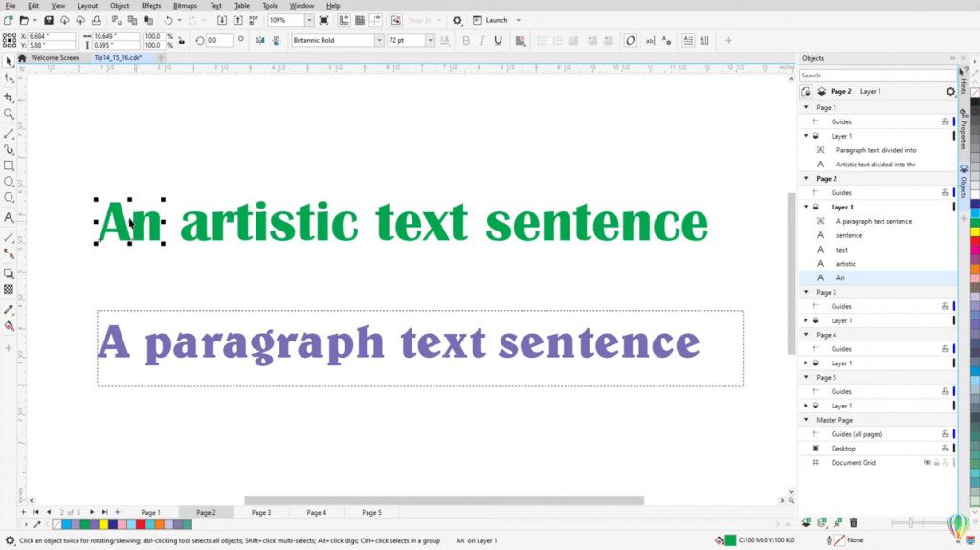This screenshot has height=550, width=980.
Task: Toggle show rulers button
Action: [344, 21]
